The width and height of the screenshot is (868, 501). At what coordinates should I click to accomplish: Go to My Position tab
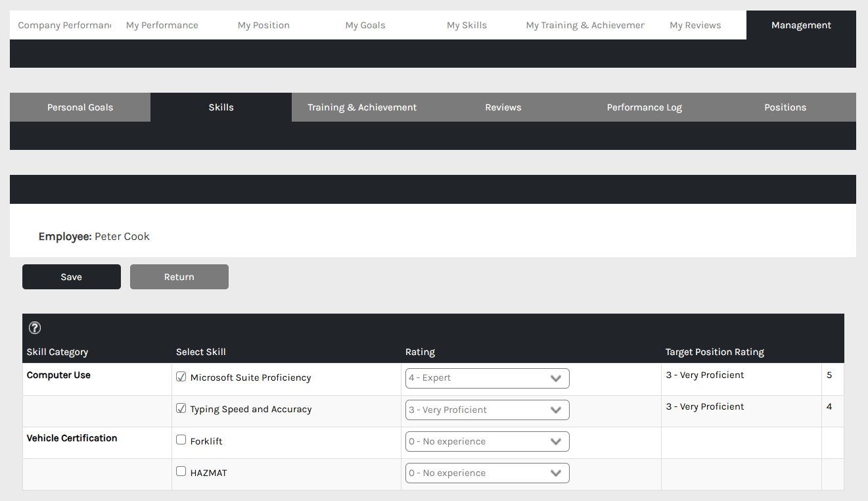(263, 25)
